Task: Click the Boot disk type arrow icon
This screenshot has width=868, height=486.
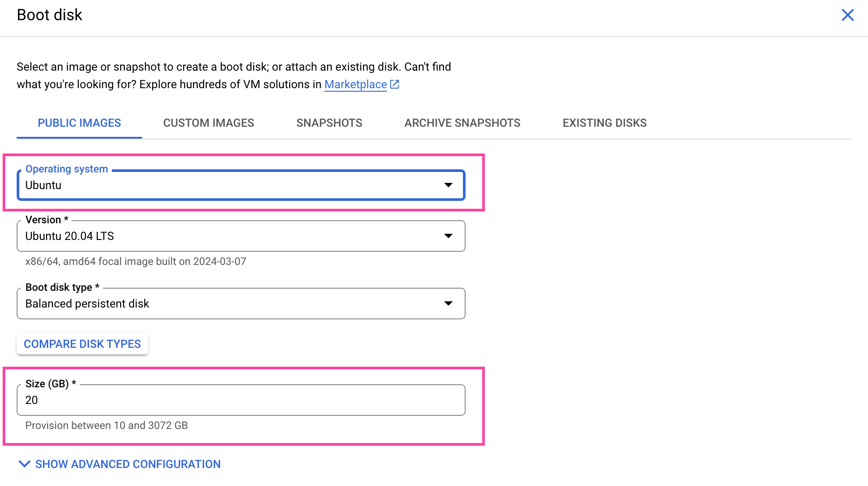Action: click(x=448, y=304)
